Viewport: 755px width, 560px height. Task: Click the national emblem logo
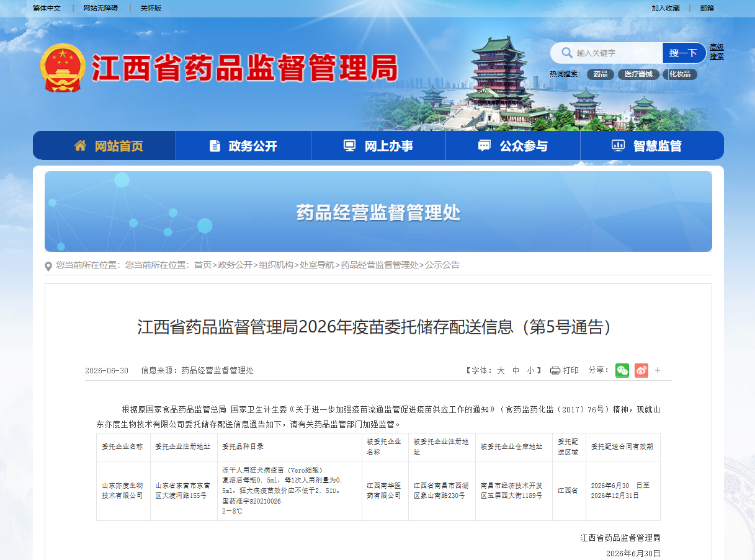point(63,67)
